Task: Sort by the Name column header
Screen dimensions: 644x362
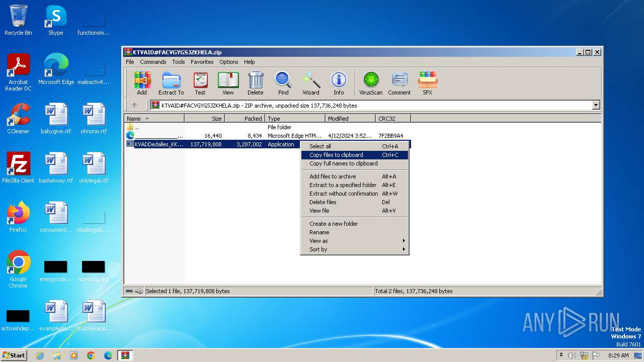Action: (154, 119)
